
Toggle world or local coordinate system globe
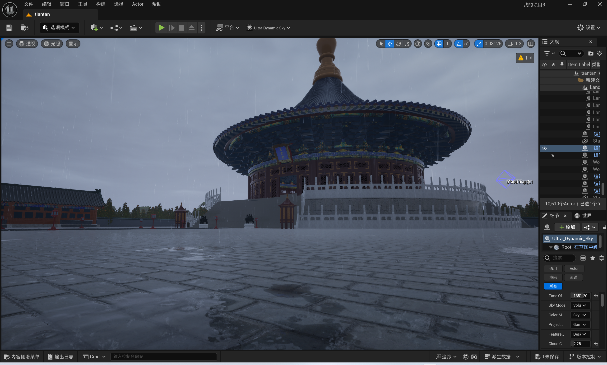pos(418,44)
